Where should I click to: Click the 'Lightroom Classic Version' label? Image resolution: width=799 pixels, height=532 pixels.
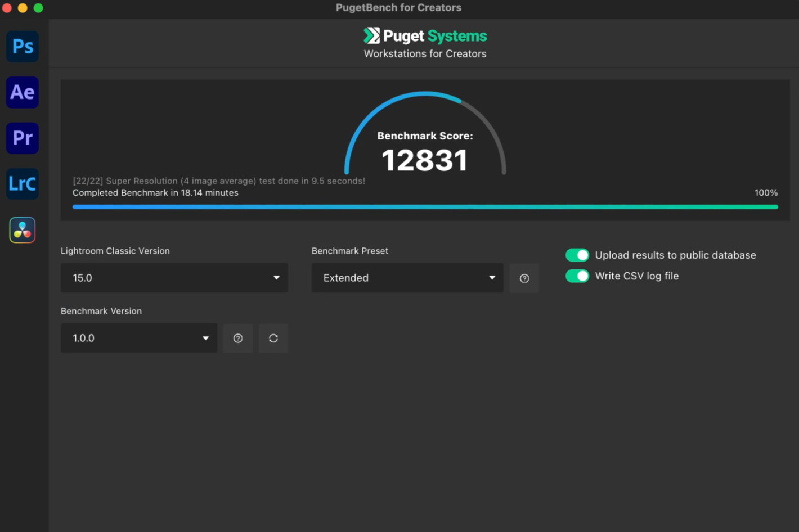tap(115, 251)
